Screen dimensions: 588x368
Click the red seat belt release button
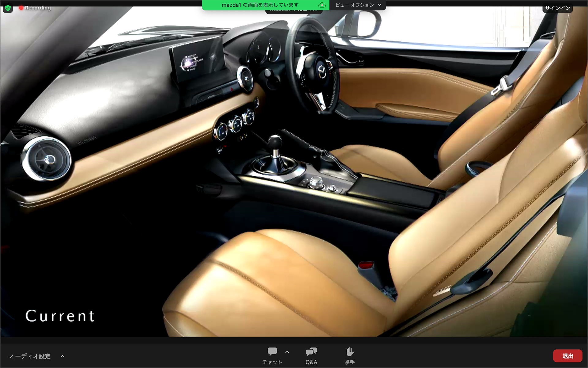point(366,265)
